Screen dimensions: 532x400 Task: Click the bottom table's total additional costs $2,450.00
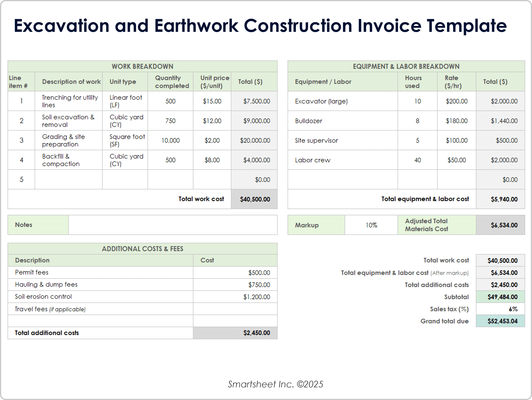click(235, 333)
